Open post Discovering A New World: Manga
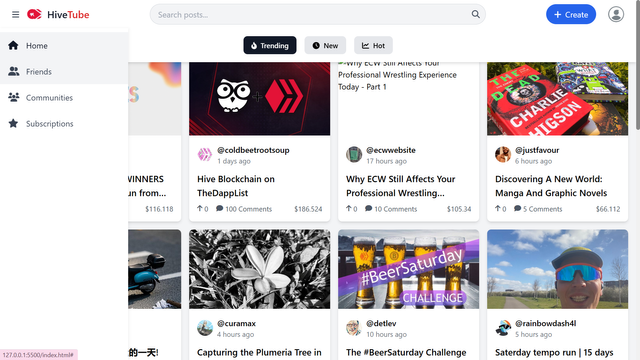Screen dimensions: 640x360 pyautogui.click(x=551, y=186)
